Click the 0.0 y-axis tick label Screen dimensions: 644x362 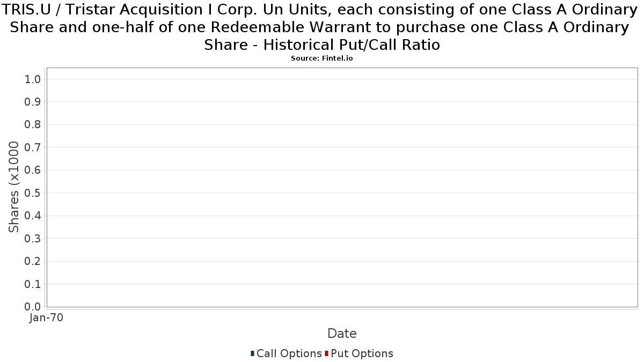coord(33,307)
